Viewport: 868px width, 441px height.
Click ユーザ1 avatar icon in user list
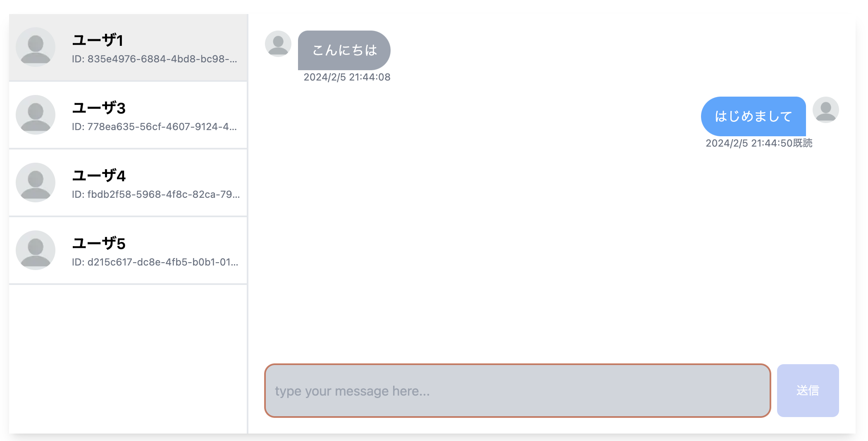[x=36, y=47]
